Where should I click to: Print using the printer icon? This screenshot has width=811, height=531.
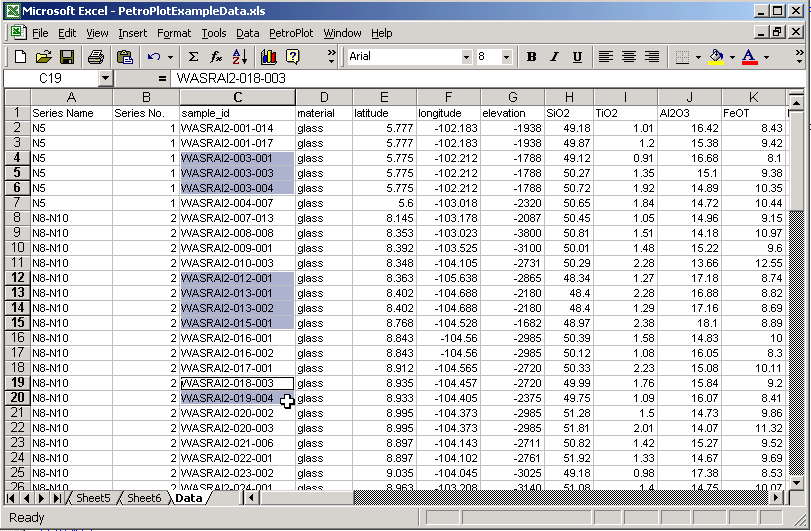pos(96,57)
